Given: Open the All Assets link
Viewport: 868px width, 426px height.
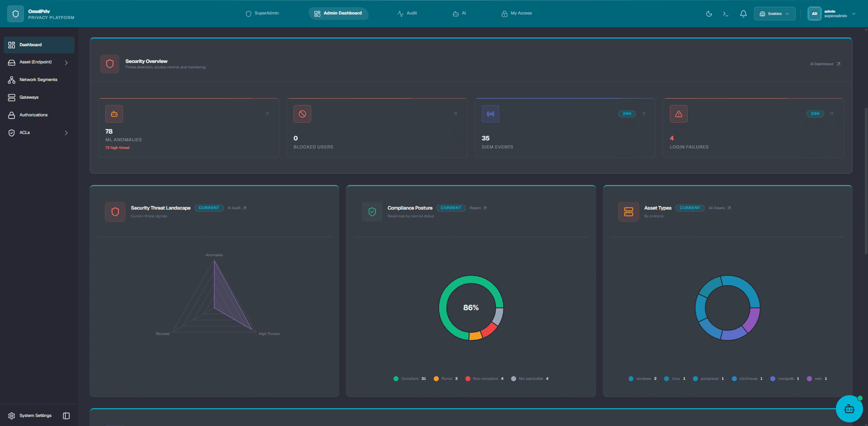Looking at the screenshot, I should [720, 208].
